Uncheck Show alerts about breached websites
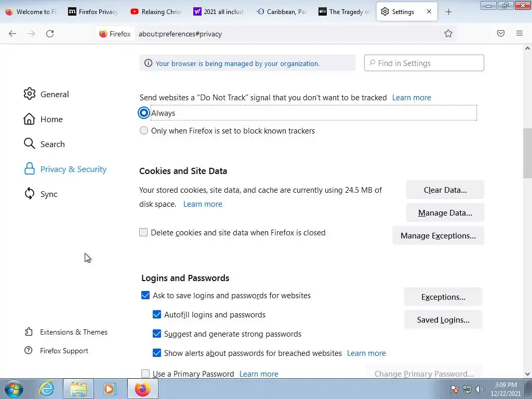 coord(157,353)
